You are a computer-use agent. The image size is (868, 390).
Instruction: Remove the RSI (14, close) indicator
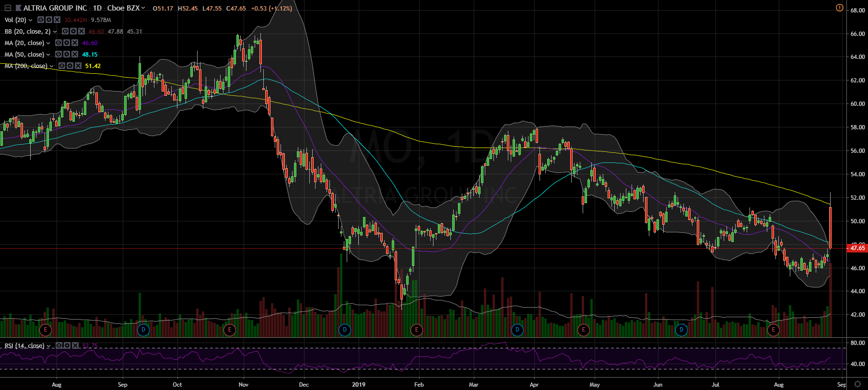[75, 345]
